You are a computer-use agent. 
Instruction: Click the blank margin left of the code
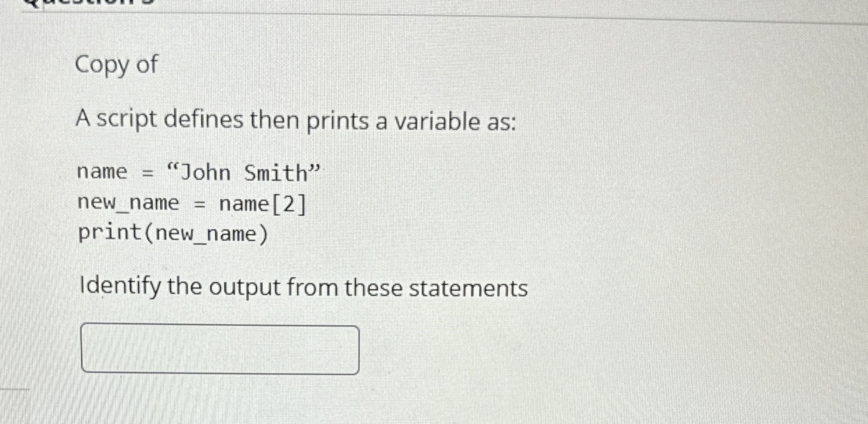(39, 203)
